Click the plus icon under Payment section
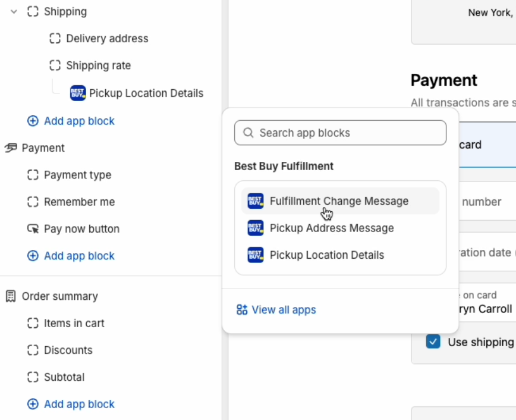 pos(33,256)
